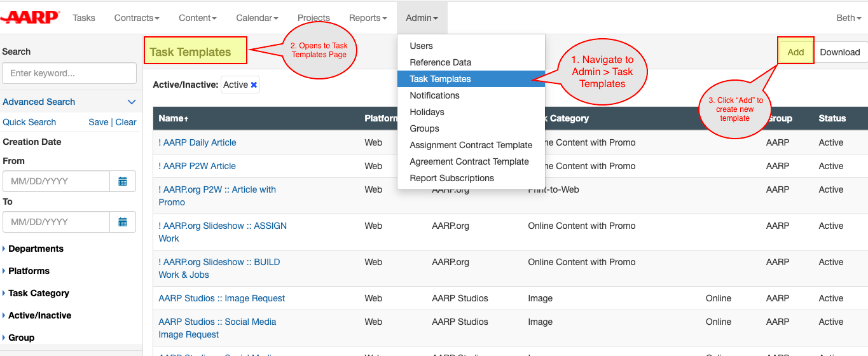The width and height of the screenshot is (868, 356).
Task: Click the AARP Studios department cell in Image Request row
Action: (460, 298)
